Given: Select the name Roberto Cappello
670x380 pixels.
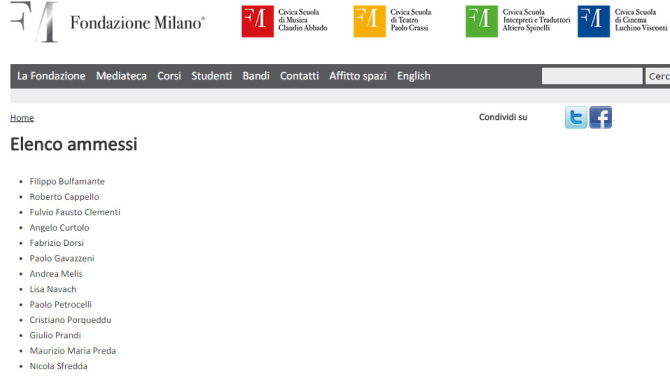Looking at the screenshot, I should pyautogui.click(x=64, y=197).
